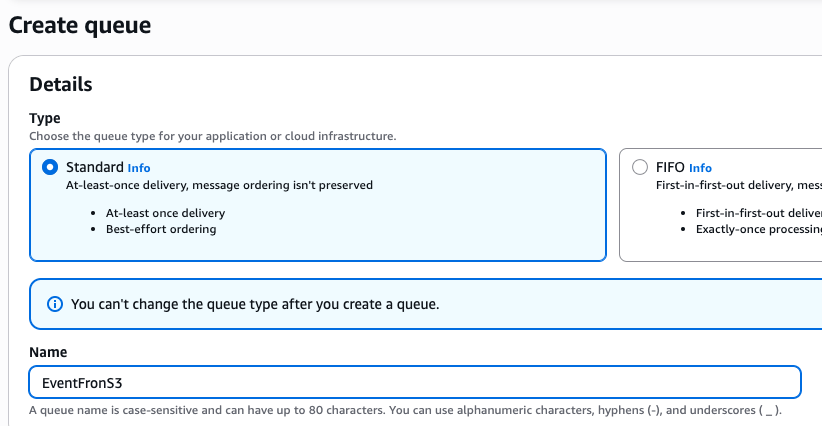
Task: Click the "Exactly-once processing" bullet in FIFO card
Action: (x=758, y=229)
